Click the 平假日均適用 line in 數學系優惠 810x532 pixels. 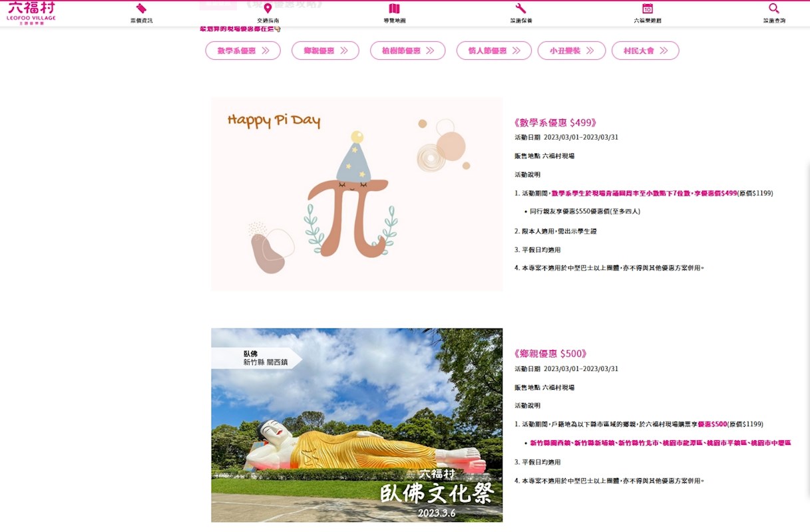point(538,250)
